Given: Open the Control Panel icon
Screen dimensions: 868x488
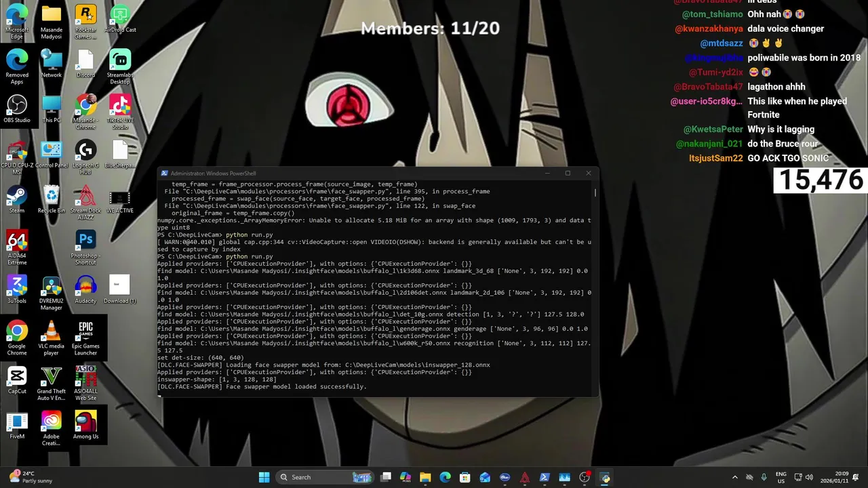Looking at the screenshot, I should (52, 154).
